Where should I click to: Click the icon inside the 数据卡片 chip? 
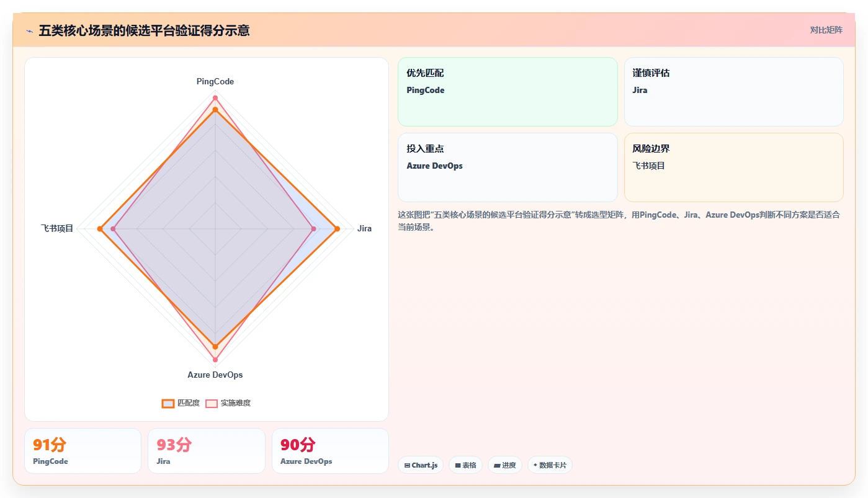(535, 465)
